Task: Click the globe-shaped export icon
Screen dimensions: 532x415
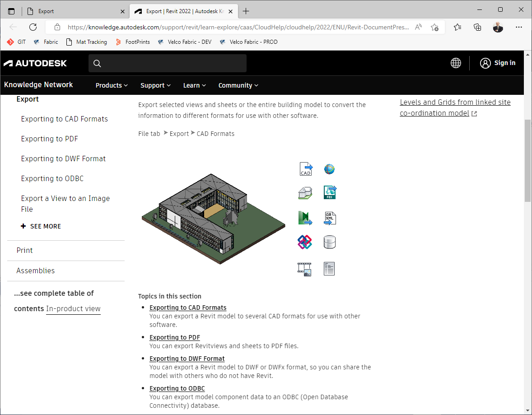Action: pos(329,168)
